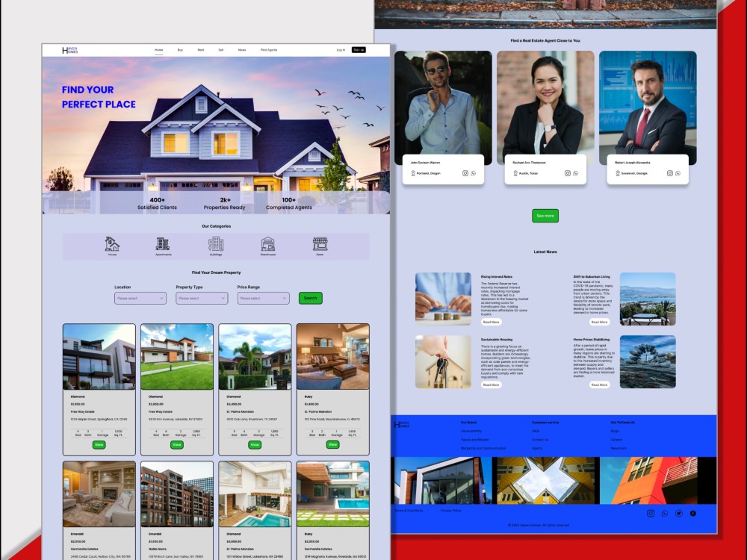
Task: Open the Visual Identity footer link
Action: point(471,431)
